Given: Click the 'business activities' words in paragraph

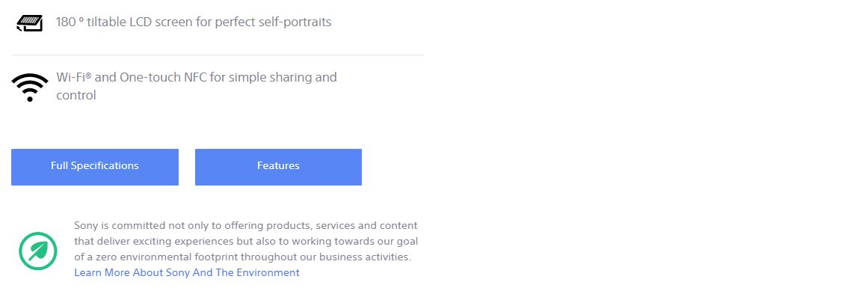Looking at the screenshot, I should (x=366, y=257).
